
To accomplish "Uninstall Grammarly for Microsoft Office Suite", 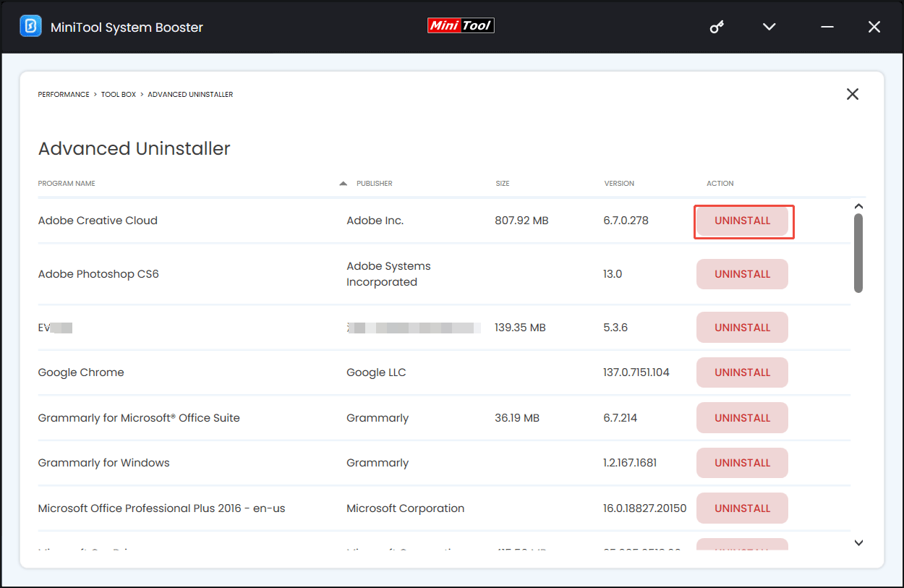I will (x=742, y=418).
